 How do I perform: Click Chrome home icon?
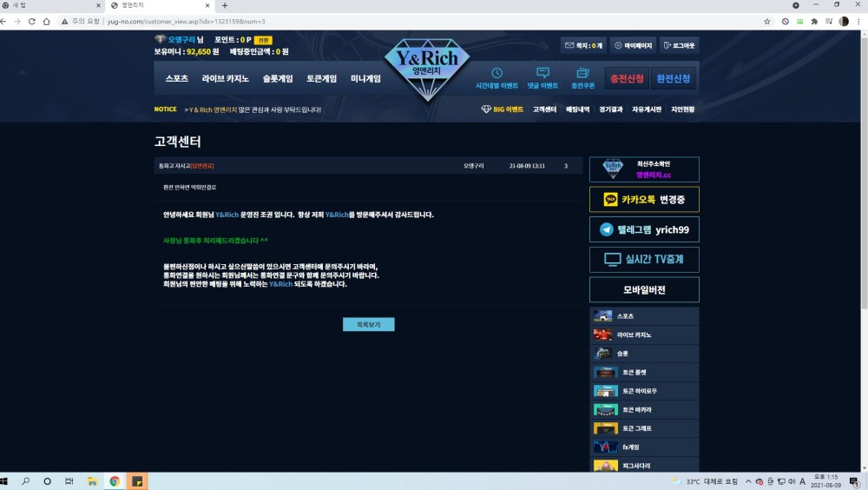click(47, 22)
